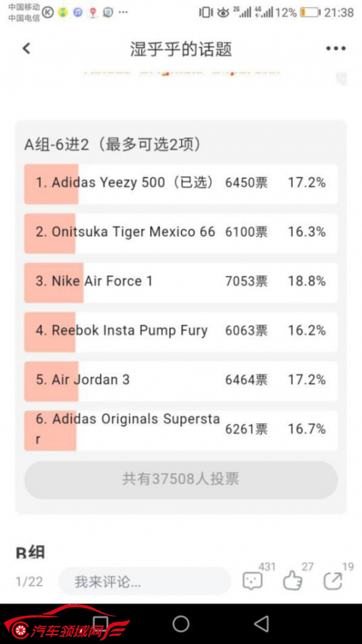Tap the 湿乎乎的话题 page title
This screenshot has width=362, height=644.
click(x=181, y=49)
